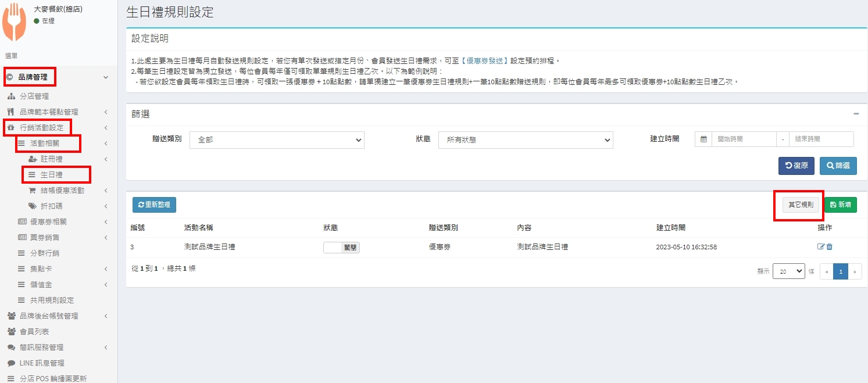Click the 結束時間 date input field
Screen dimensions: 868x383
[x=821, y=139]
